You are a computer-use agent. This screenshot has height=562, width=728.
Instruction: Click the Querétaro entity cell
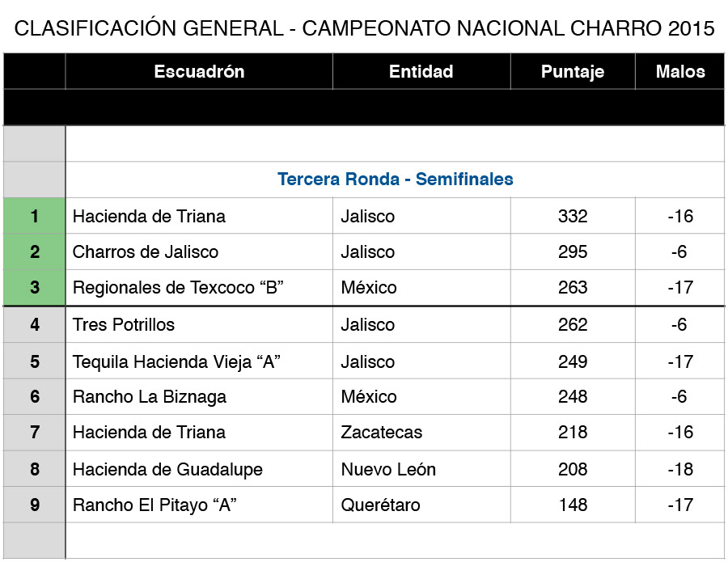click(x=380, y=505)
